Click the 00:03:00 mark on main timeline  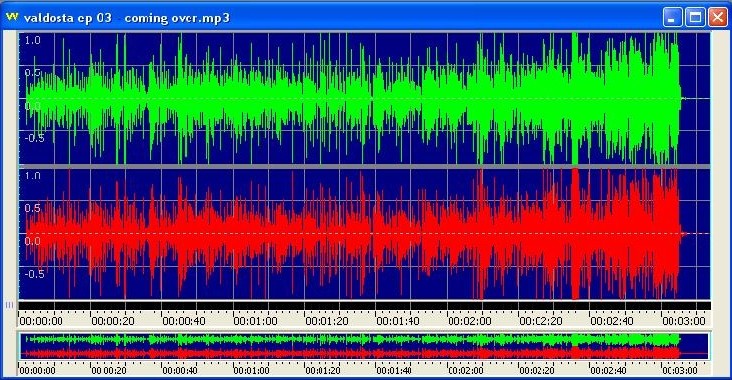click(x=684, y=321)
